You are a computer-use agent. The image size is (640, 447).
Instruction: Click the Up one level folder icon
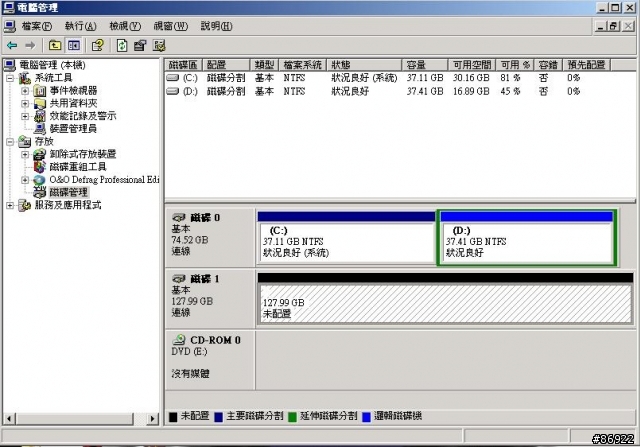coord(55,45)
